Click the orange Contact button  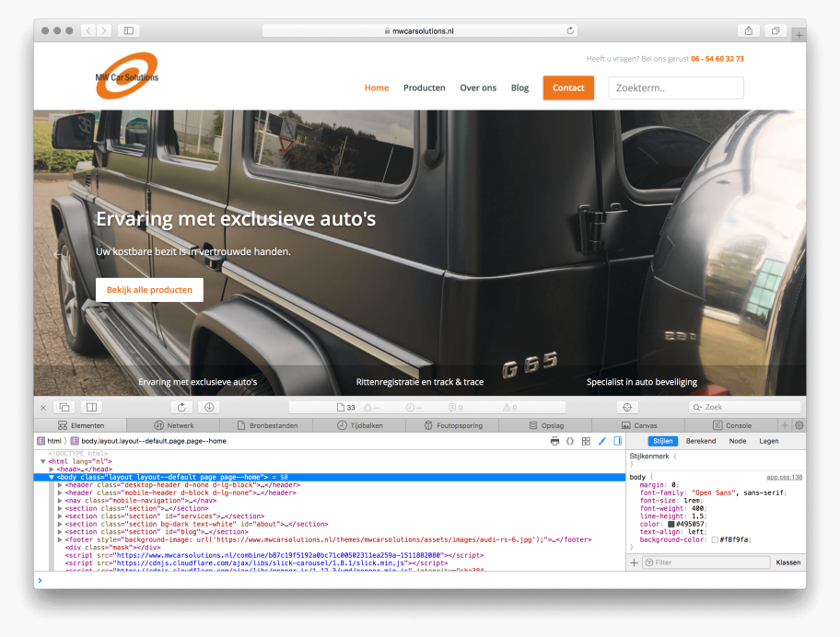click(568, 87)
